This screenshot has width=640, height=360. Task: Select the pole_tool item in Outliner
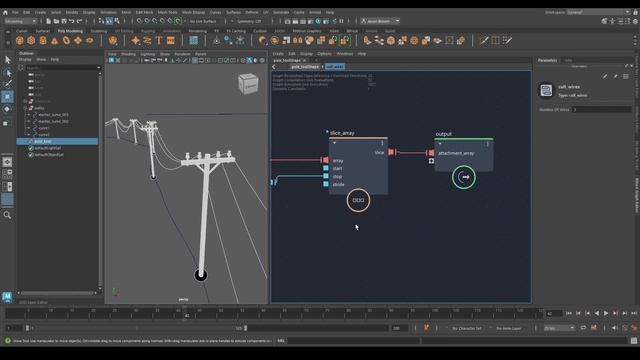[57, 141]
